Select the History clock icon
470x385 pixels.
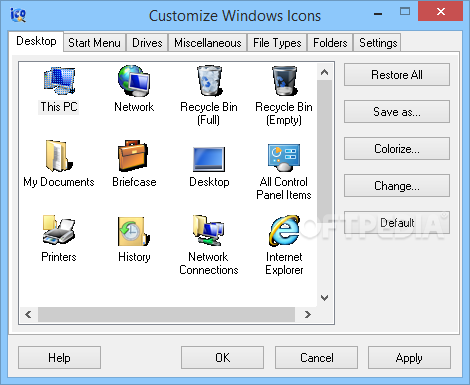click(134, 231)
